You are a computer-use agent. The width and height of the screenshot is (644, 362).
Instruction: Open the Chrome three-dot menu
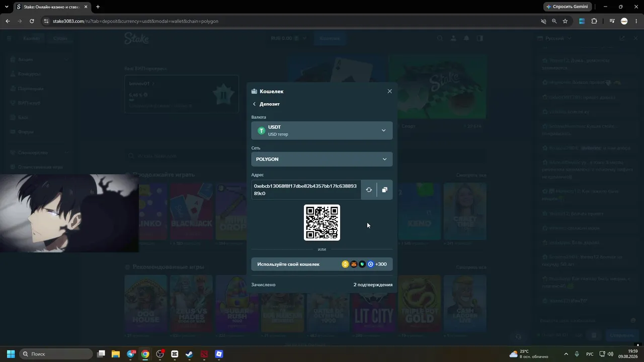(x=636, y=21)
